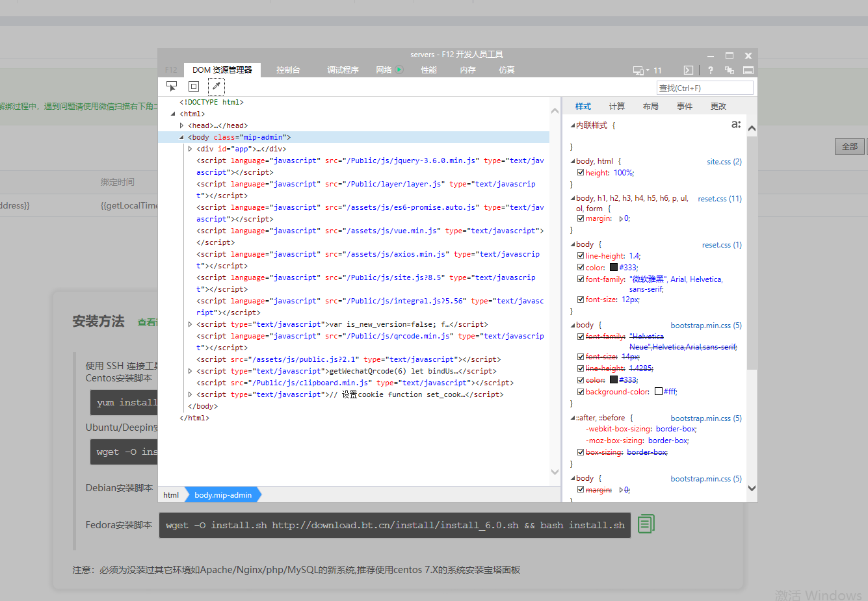Click the DOM pane scroll down arrow
This screenshot has height=601, width=868.
coord(555,472)
